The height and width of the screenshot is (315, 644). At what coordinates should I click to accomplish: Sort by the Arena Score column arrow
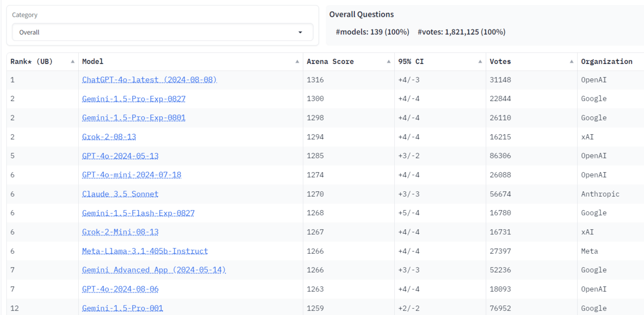coord(389,62)
